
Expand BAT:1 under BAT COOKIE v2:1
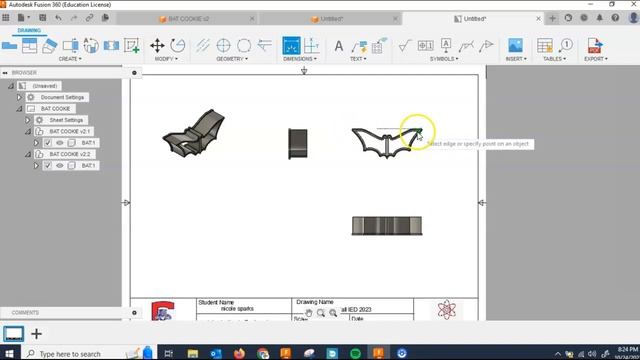pyautogui.click(x=36, y=143)
